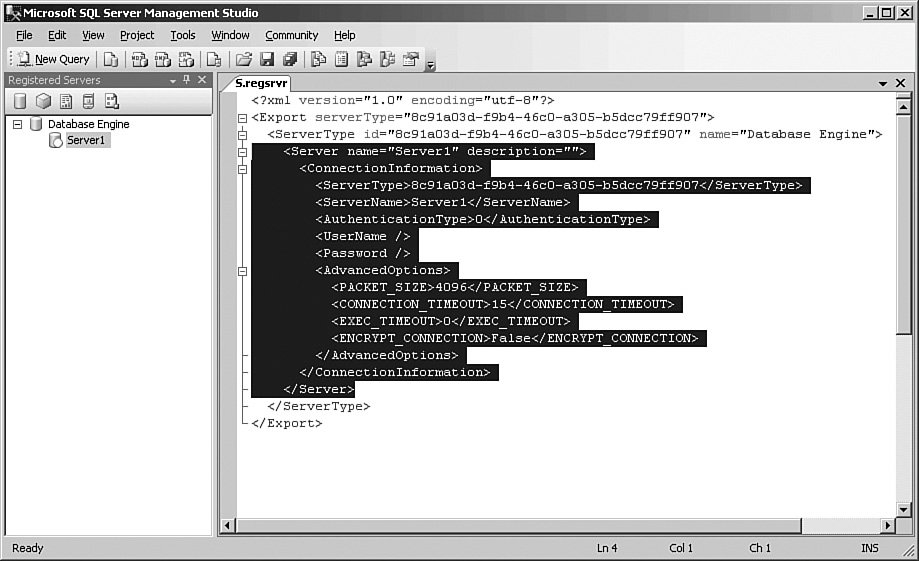Open the Help menu
Image resolution: width=919 pixels, height=561 pixels.
(x=345, y=35)
